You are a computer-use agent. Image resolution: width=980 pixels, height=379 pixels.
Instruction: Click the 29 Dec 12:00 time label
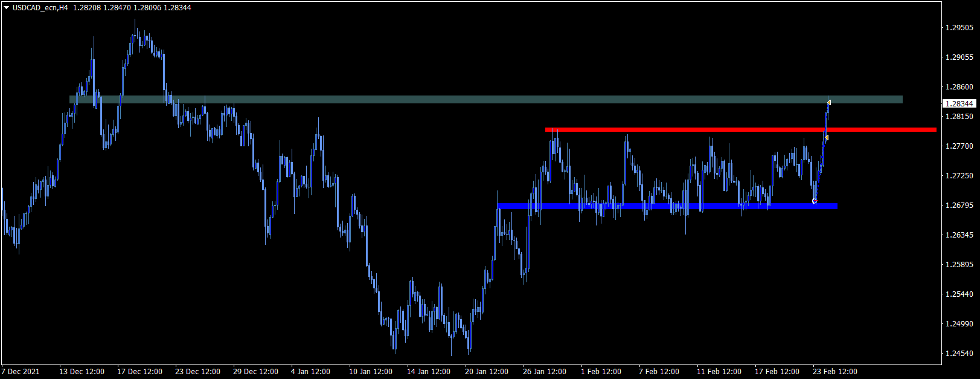coord(255,372)
